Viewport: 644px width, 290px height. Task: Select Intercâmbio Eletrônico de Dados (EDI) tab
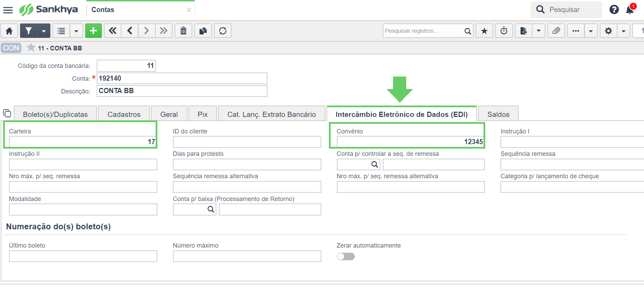click(x=402, y=114)
